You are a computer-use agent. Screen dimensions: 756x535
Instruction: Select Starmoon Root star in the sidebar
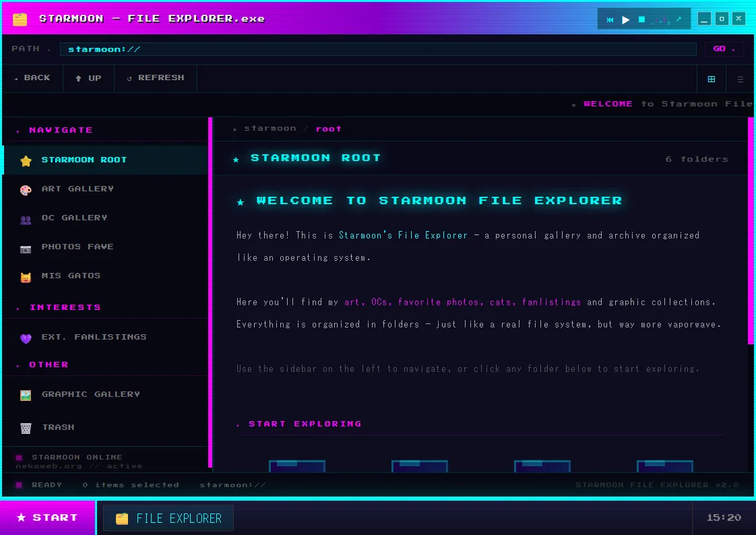point(106,160)
